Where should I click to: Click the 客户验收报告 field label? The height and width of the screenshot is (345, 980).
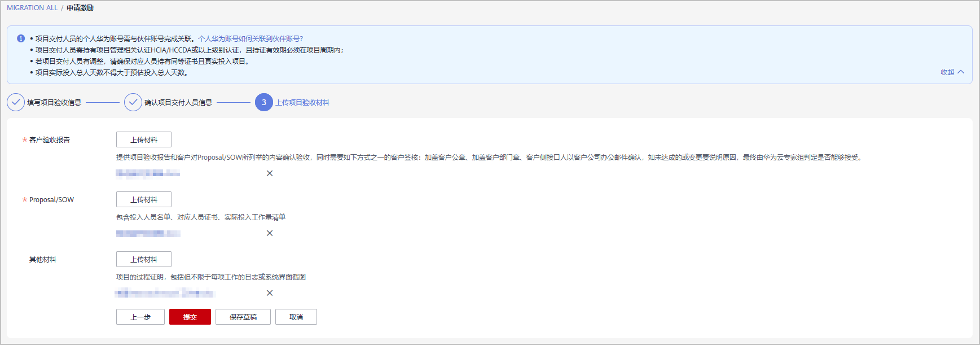pyautogui.click(x=50, y=139)
